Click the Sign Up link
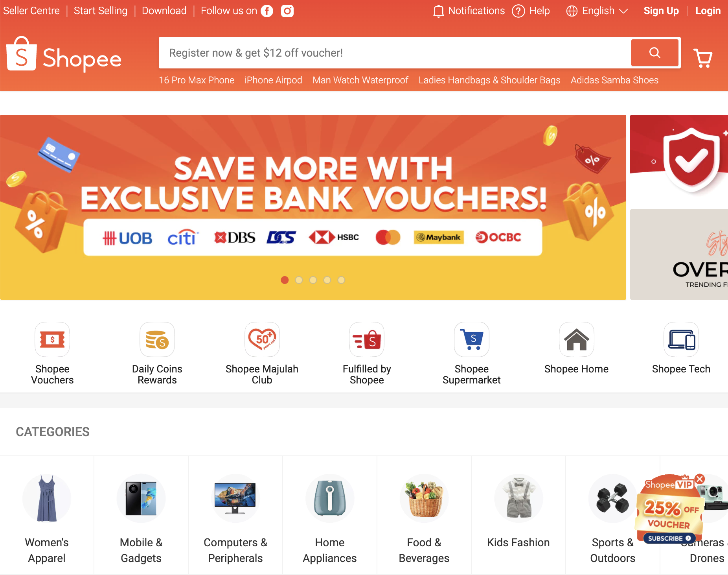 (661, 11)
